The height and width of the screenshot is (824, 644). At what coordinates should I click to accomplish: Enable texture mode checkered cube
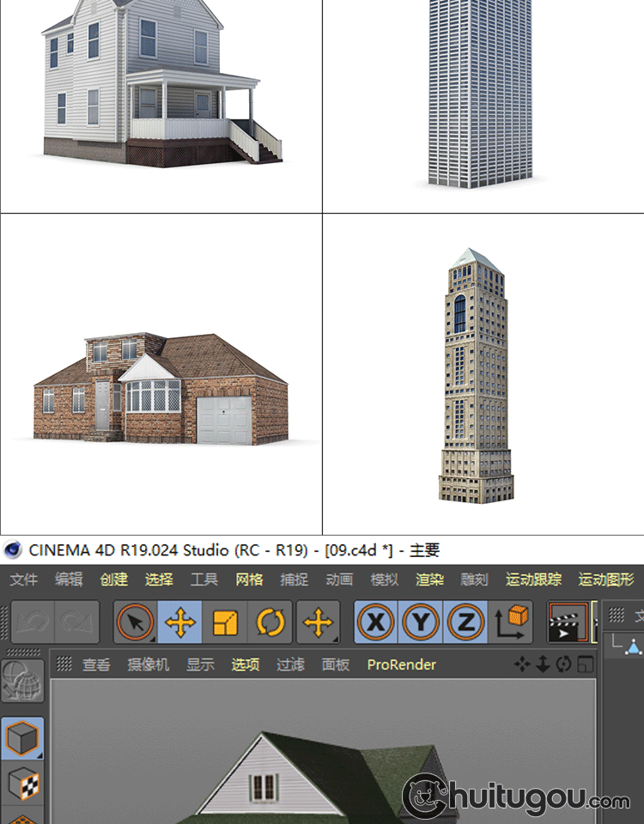tap(21, 783)
